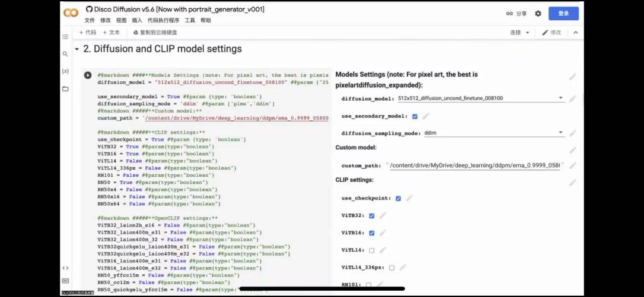
Task: Expand the diffusion_sampling_mode dropdown
Action: coord(493,133)
